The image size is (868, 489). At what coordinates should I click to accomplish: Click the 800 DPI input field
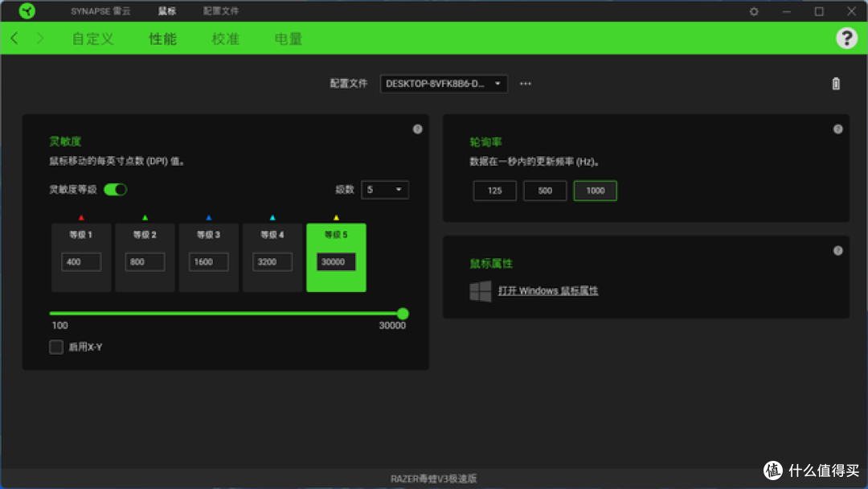(145, 262)
